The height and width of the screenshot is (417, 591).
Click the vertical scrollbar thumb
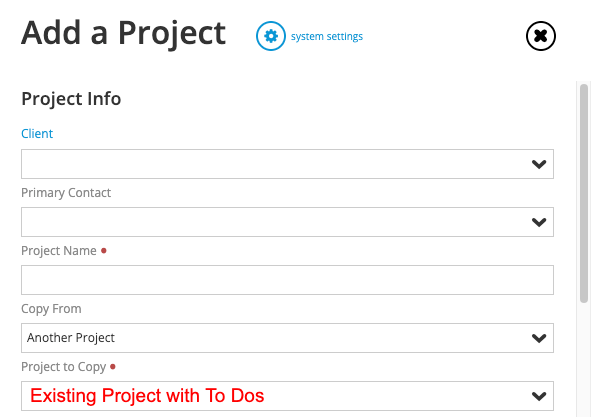coord(584,193)
